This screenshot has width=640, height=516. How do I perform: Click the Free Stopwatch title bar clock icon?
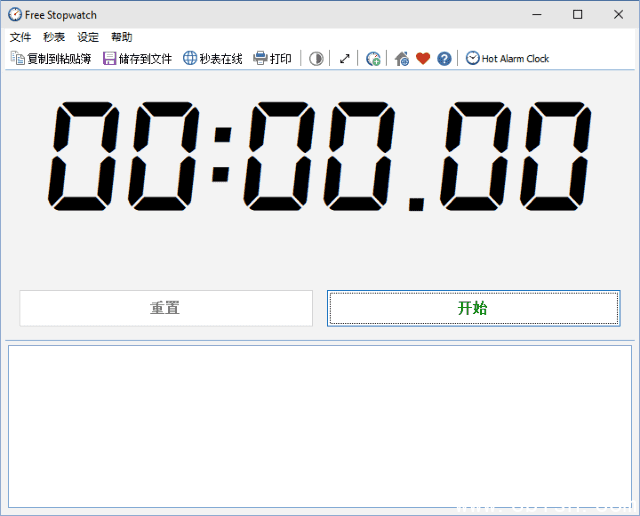pos(14,14)
